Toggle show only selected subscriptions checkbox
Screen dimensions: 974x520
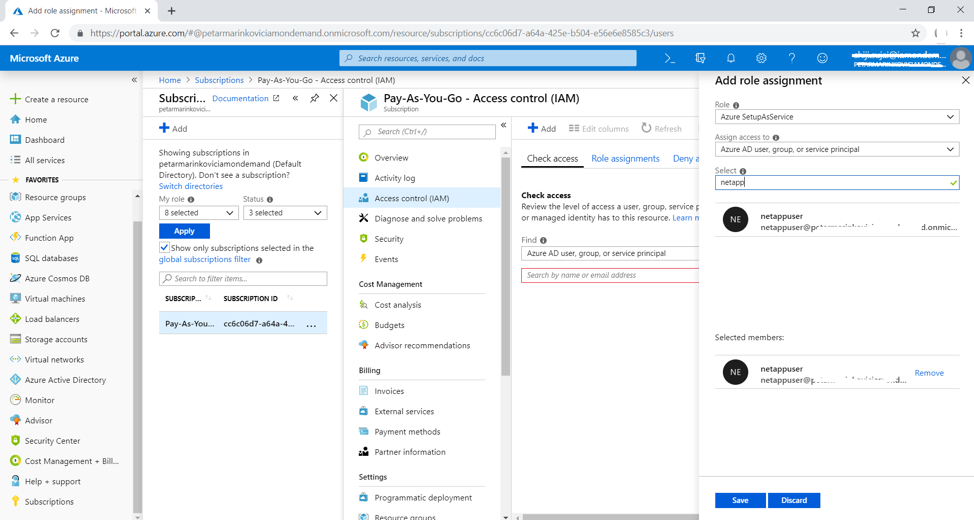point(164,248)
